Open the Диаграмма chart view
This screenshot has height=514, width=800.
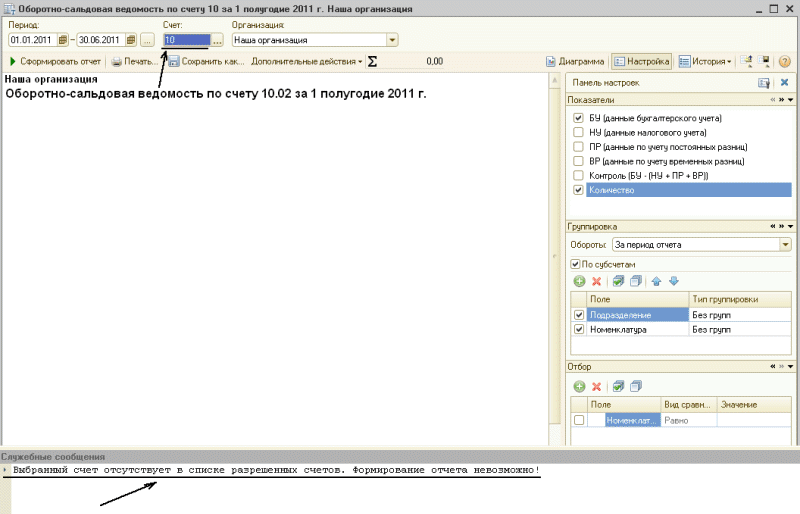(x=575, y=61)
